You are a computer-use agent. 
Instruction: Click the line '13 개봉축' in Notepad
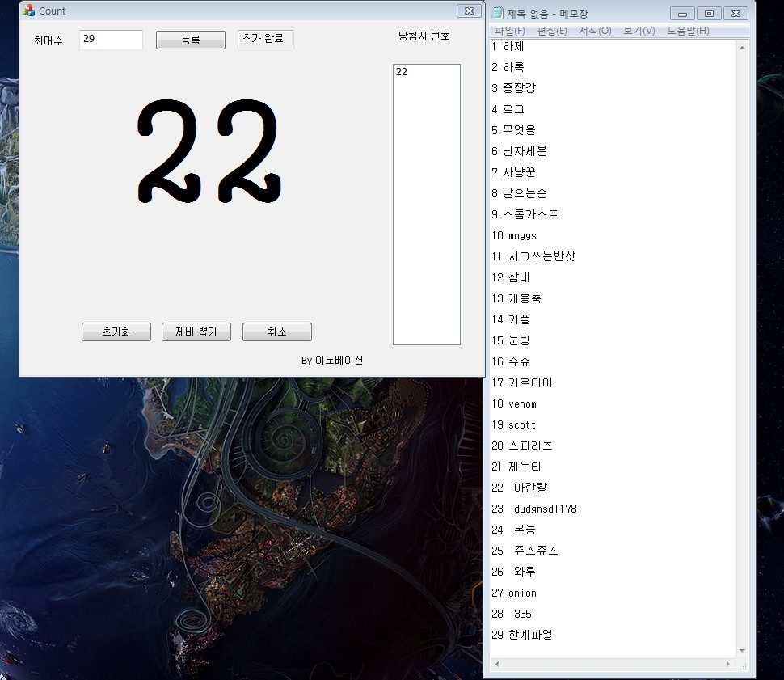[516, 298]
